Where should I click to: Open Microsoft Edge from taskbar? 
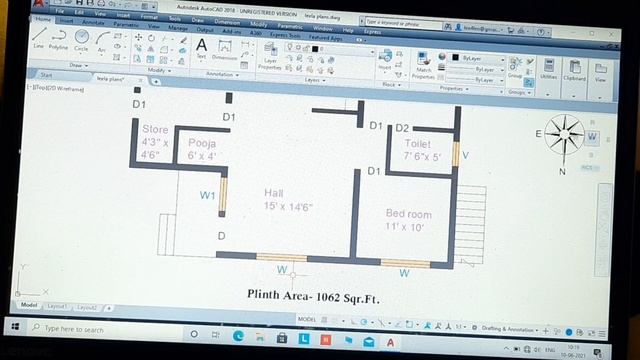click(x=238, y=336)
